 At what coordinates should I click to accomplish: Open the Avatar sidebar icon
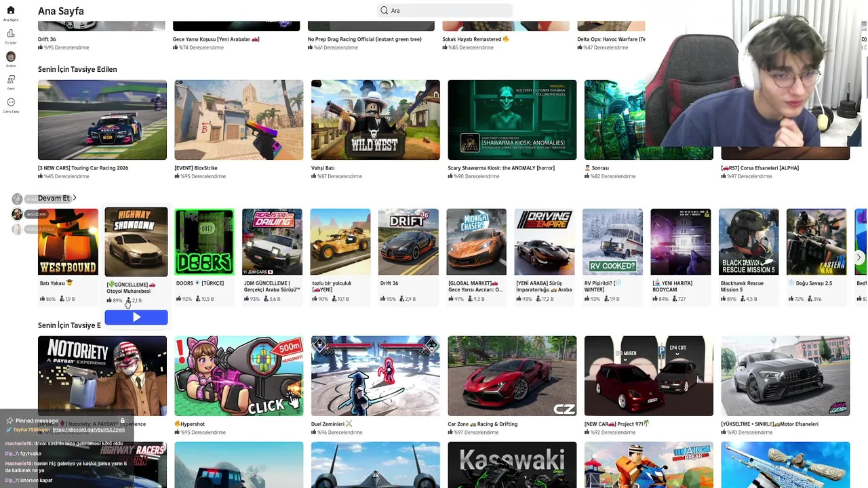point(10,57)
